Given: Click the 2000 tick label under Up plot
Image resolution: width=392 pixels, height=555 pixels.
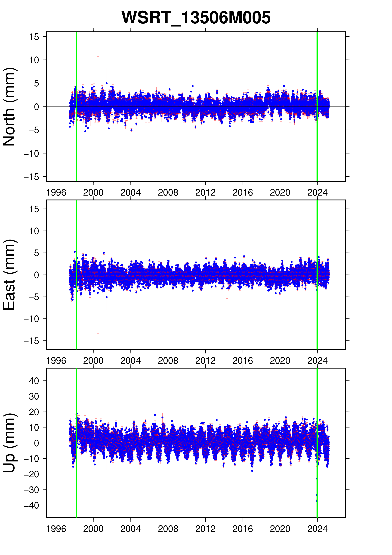Looking at the screenshot, I should tap(93, 529).
